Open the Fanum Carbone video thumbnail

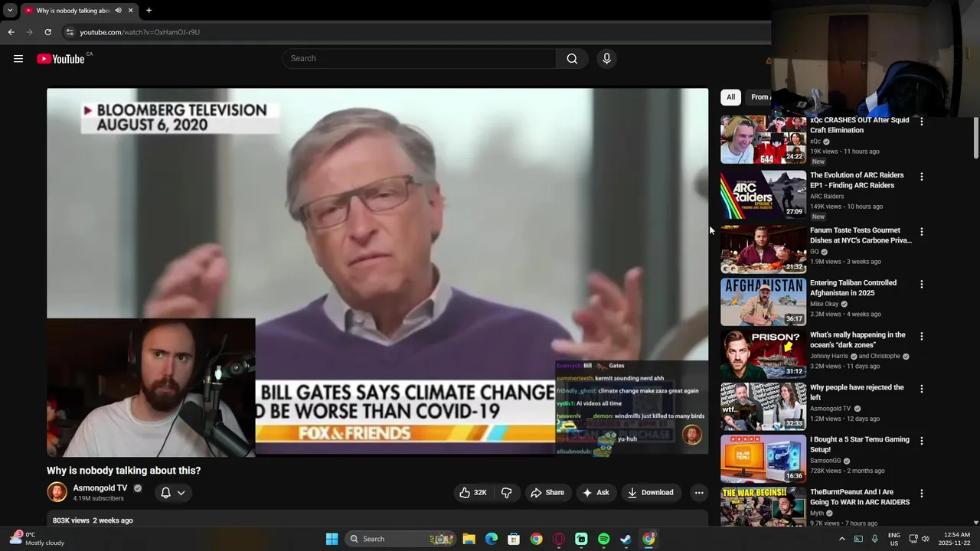(763, 249)
